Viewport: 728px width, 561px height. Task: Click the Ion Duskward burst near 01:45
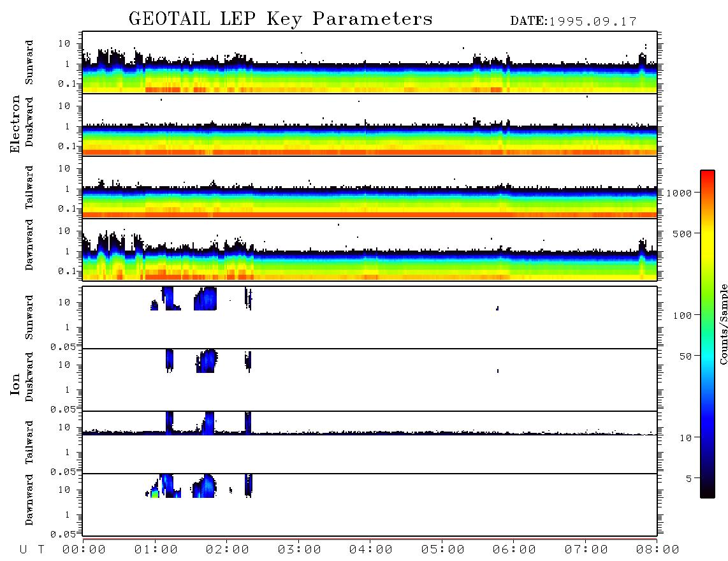207,361
